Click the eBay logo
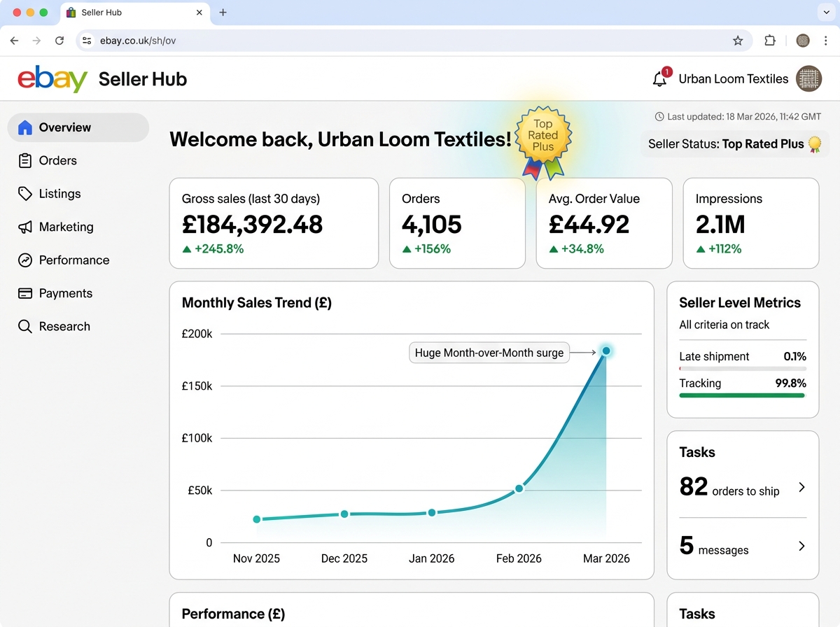 point(52,79)
